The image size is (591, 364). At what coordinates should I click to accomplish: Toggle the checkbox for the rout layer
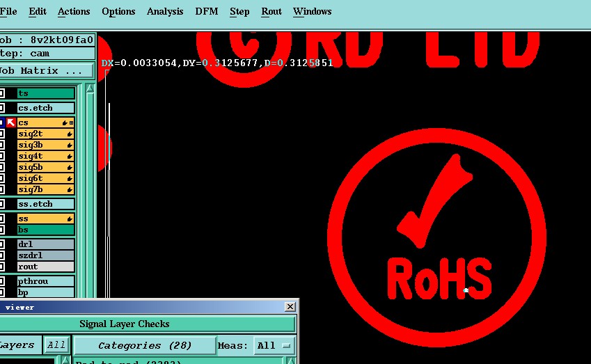click(2, 267)
